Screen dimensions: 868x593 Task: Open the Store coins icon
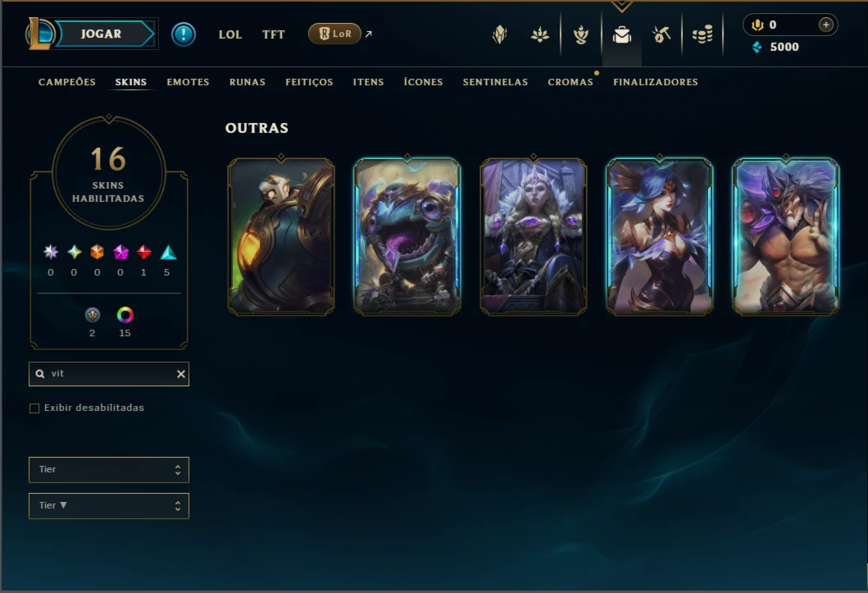702,35
